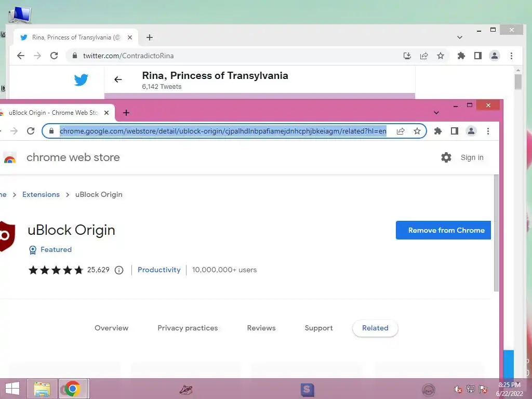
Task: Close the Rina Twitter browser tab
Action: [x=129, y=37]
